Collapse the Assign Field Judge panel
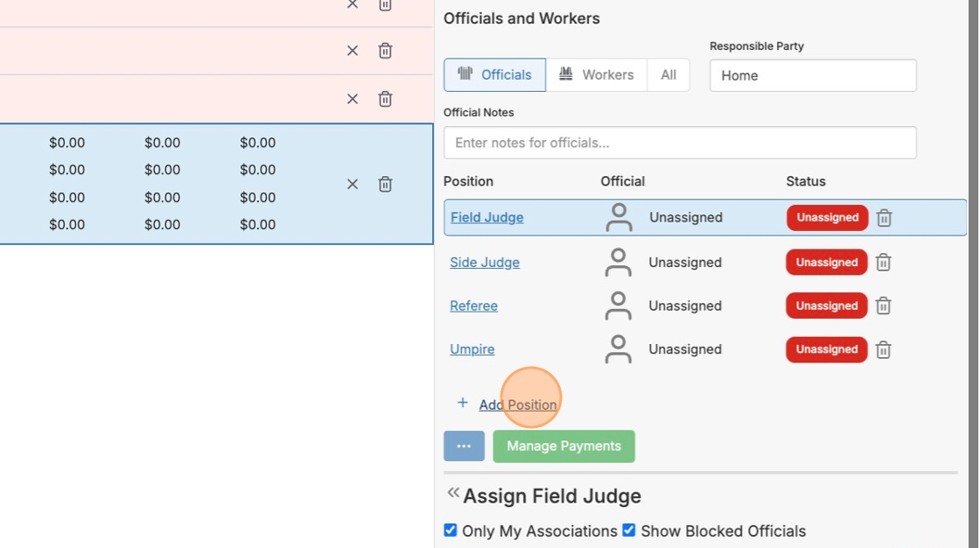 [452, 493]
